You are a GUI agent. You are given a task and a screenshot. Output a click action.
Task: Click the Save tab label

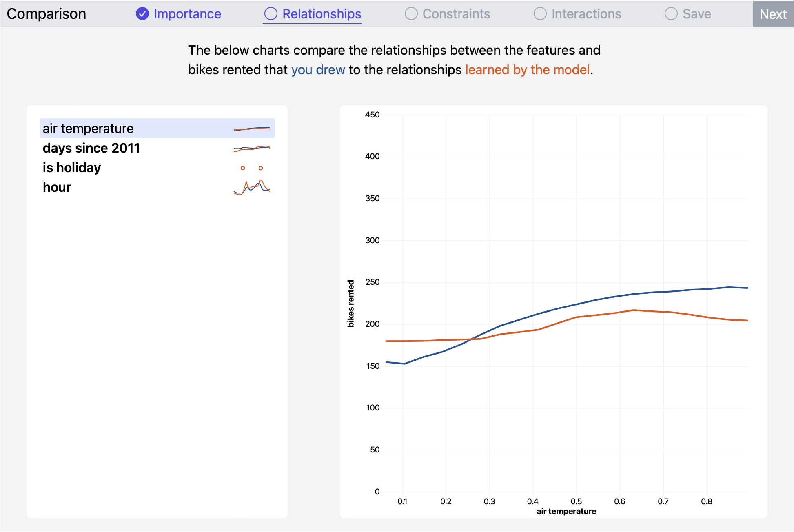click(696, 14)
